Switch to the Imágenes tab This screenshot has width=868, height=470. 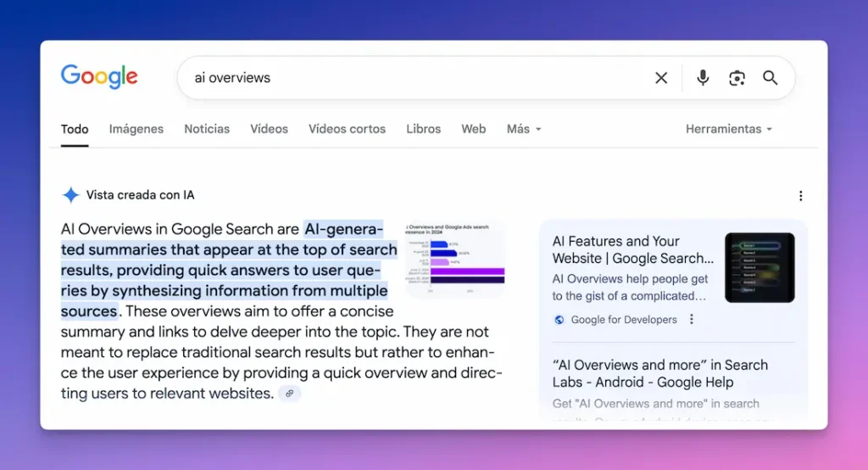pos(136,129)
